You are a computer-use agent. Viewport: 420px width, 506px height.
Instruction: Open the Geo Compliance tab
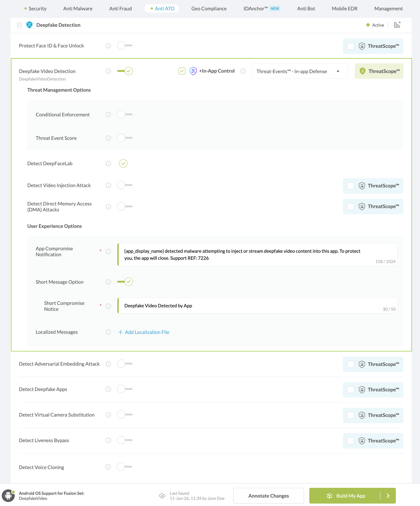(x=209, y=8)
